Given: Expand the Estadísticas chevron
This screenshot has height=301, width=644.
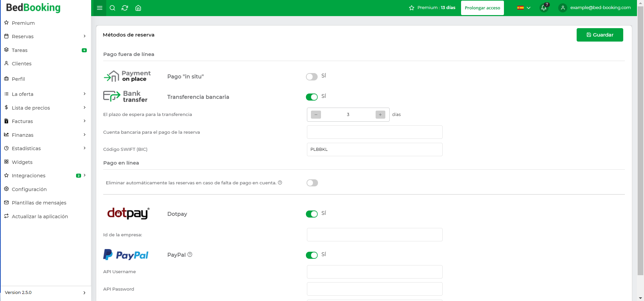Looking at the screenshot, I should [84, 148].
